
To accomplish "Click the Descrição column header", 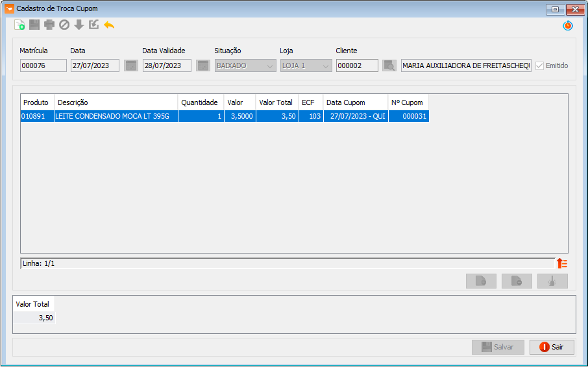I will 116,102.
